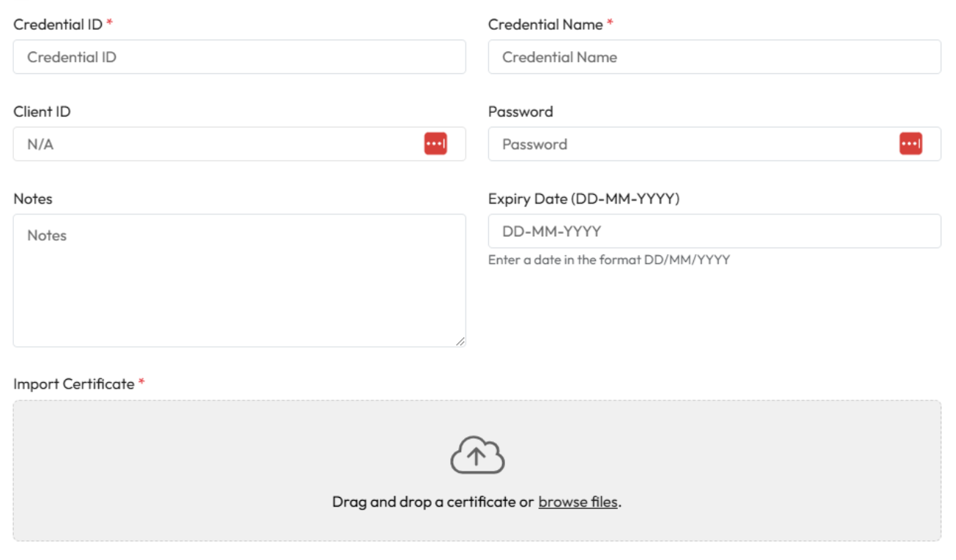Click into the Credential Name text box

[714, 57]
